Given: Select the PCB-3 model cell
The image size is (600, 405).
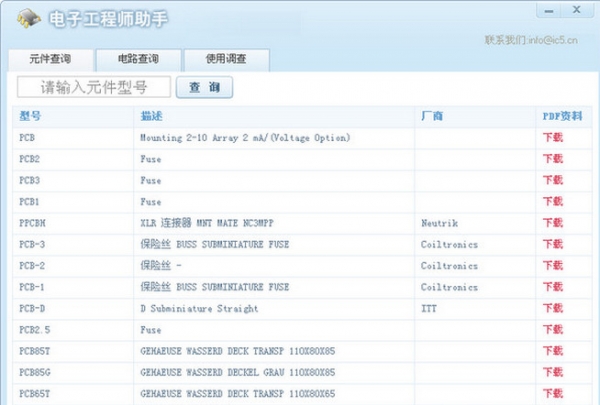Looking at the screenshot, I should tap(32, 244).
